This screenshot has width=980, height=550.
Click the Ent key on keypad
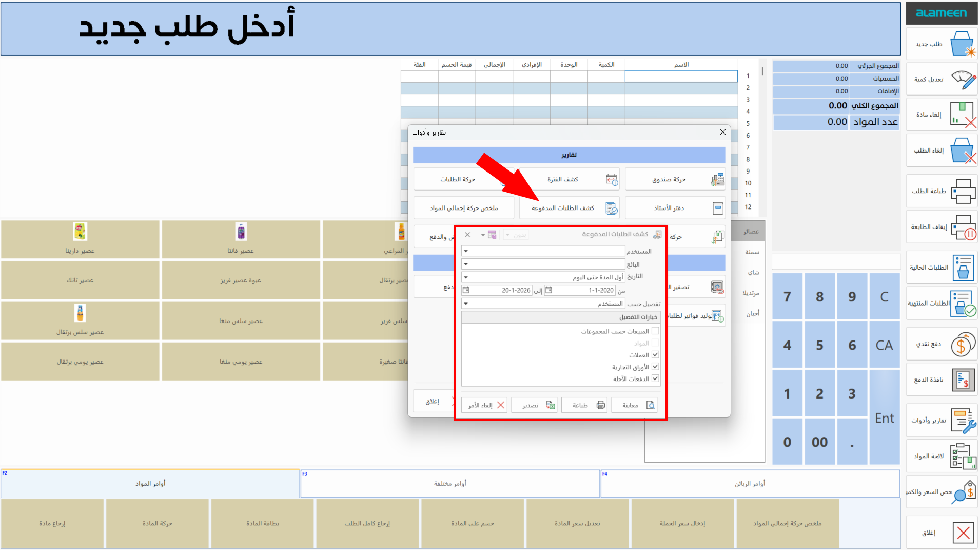[884, 418]
